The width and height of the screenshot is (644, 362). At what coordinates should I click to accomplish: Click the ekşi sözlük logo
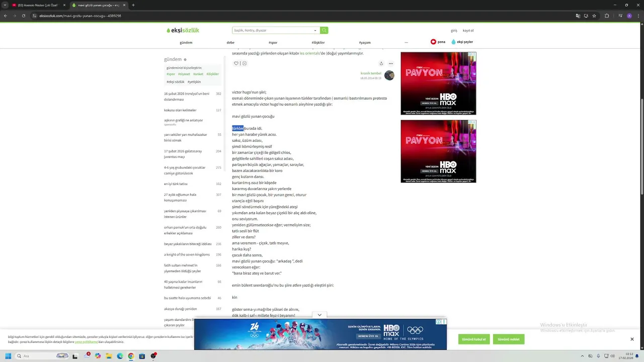[x=183, y=30]
